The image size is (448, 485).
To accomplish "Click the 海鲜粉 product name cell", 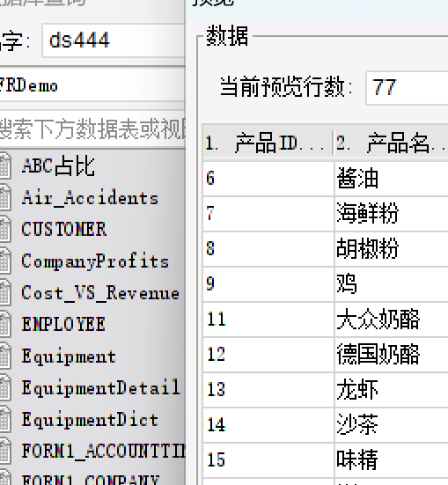I will [x=392, y=214].
